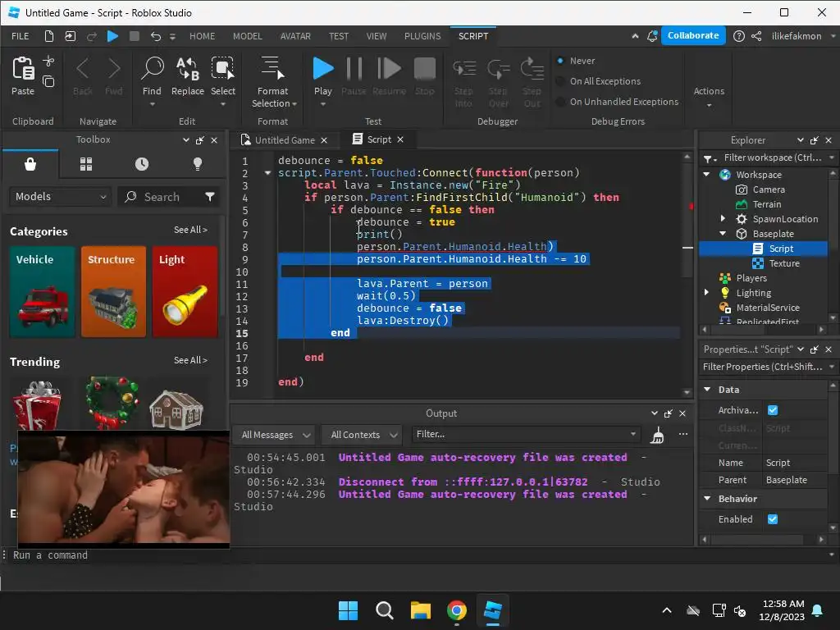840x630 pixels.
Task: Open the Creations lightbulb tab in Toolbox
Action: (198, 164)
